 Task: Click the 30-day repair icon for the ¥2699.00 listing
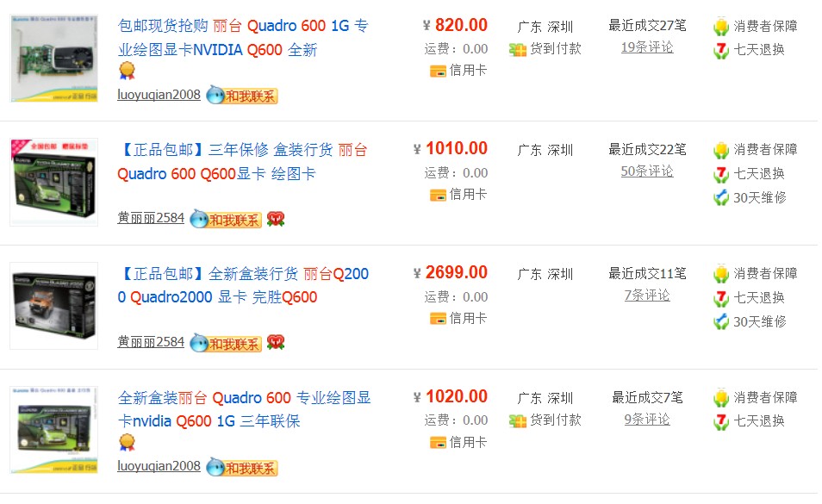pos(721,321)
